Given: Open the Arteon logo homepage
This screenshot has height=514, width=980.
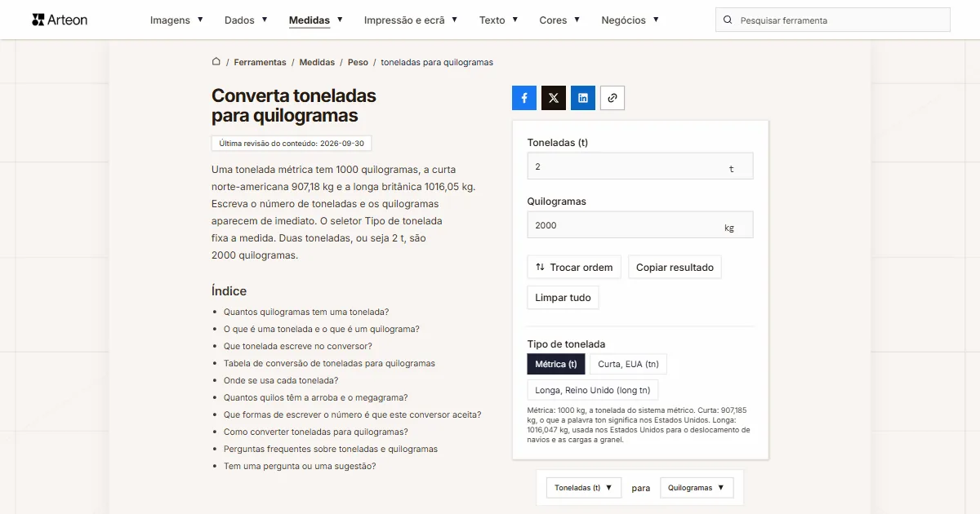Looking at the screenshot, I should point(60,20).
